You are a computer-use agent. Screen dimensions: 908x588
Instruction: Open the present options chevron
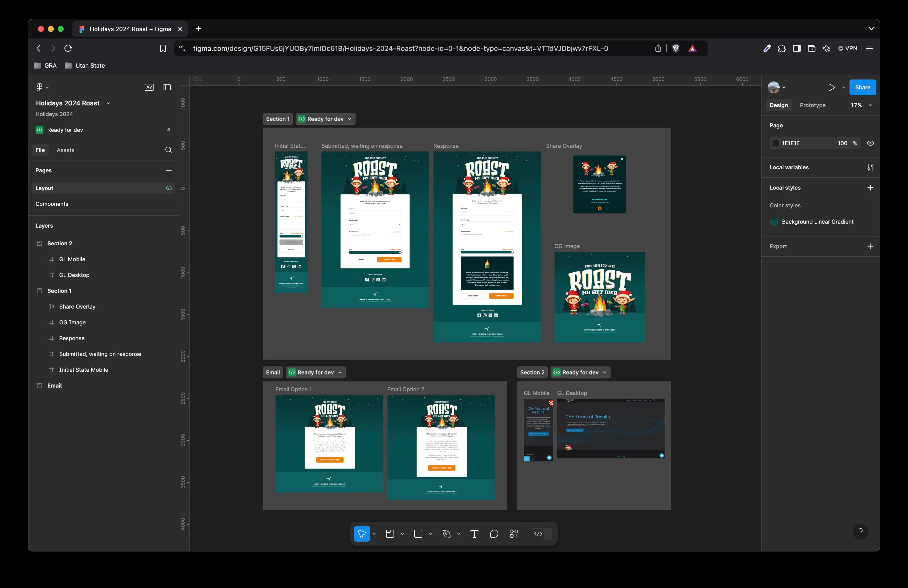pyautogui.click(x=844, y=87)
